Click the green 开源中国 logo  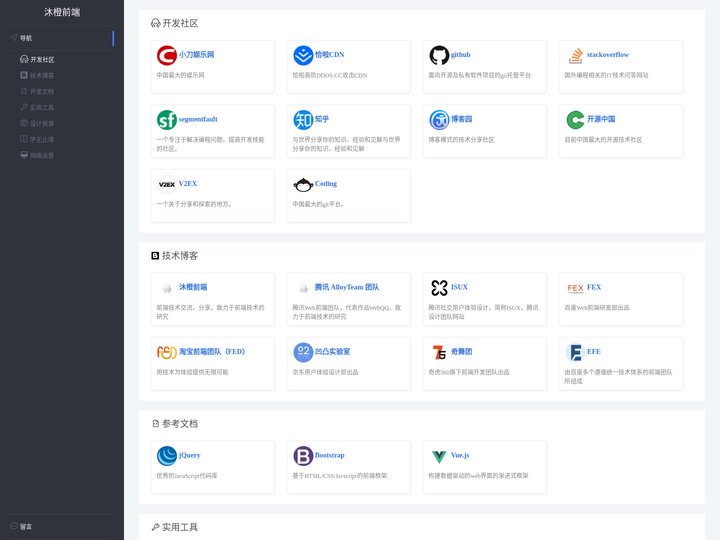coord(575,120)
